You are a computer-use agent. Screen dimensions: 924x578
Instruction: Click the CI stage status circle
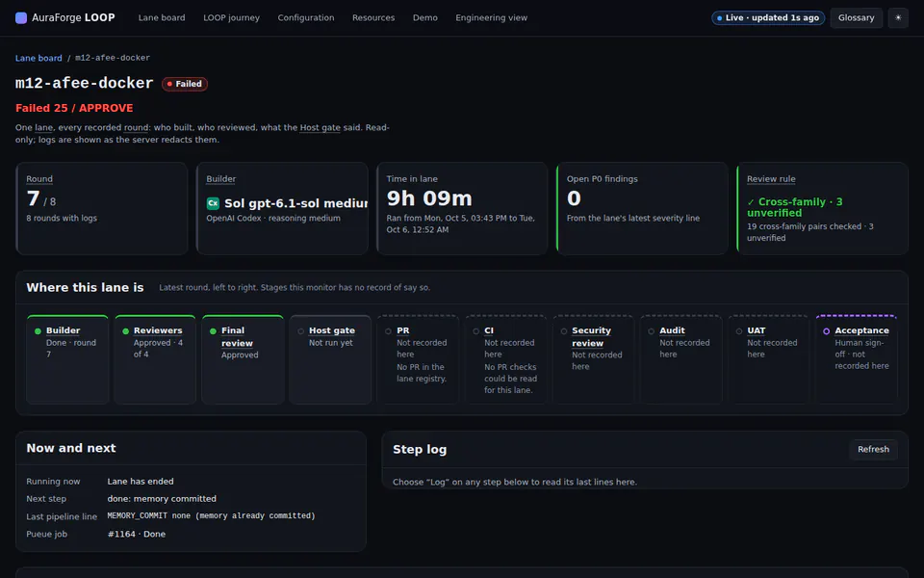pyautogui.click(x=476, y=330)
